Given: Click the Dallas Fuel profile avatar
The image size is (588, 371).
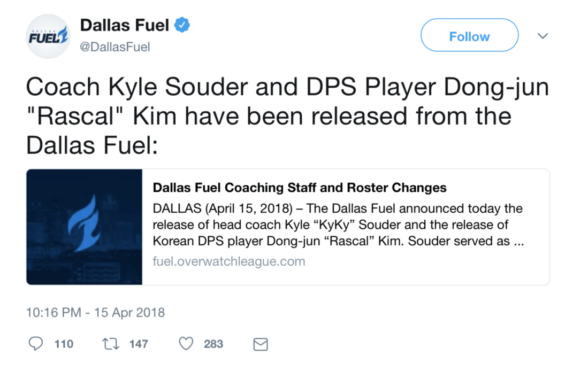Looking at the screenshot, I should [x=48, y=36].
